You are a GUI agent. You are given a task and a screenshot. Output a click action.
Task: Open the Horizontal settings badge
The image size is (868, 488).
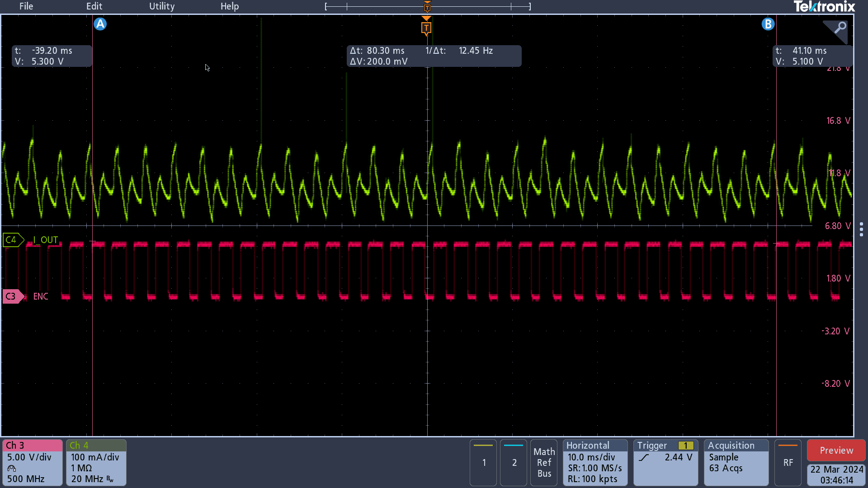[x=594, y=462]
